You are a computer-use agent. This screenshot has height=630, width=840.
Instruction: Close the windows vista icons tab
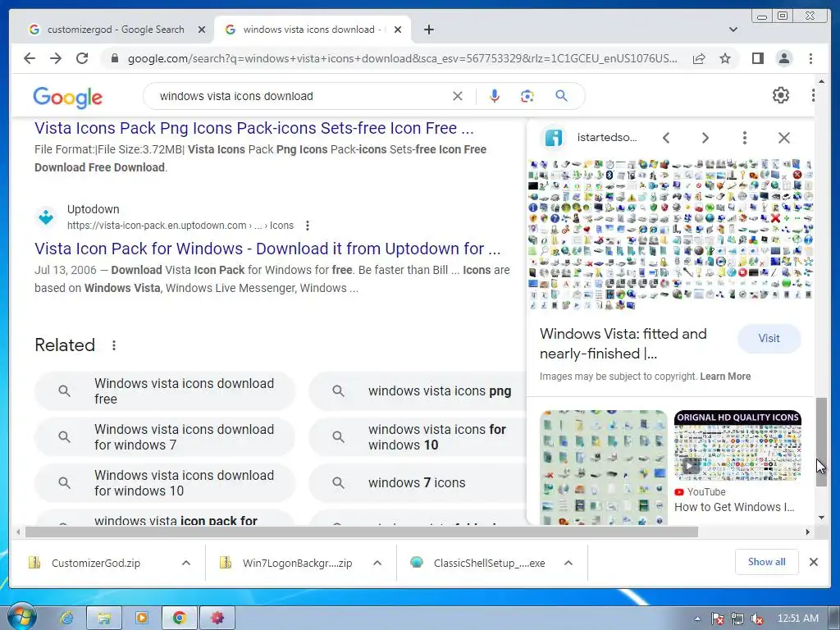pyautogui.click(x=398, y=30)
